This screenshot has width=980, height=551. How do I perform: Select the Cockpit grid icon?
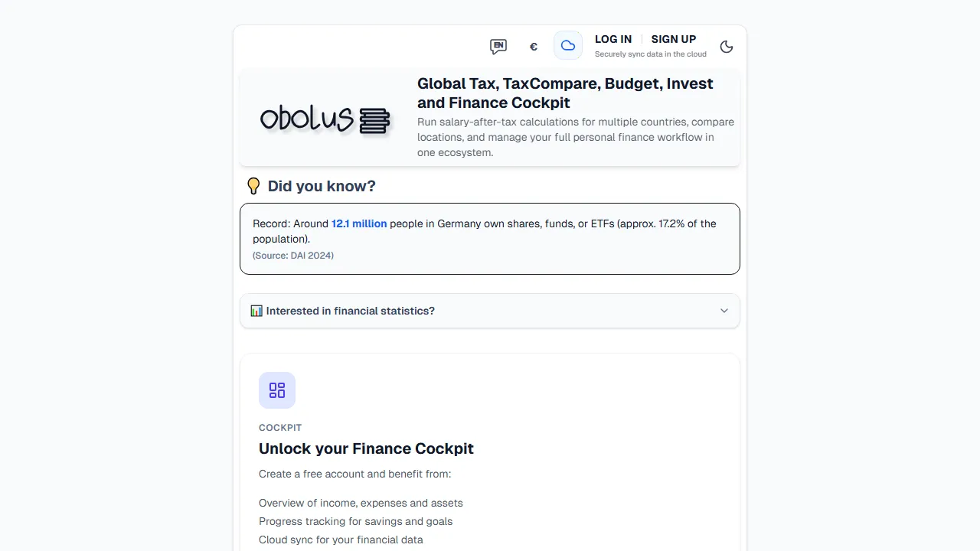pos(277,390)
